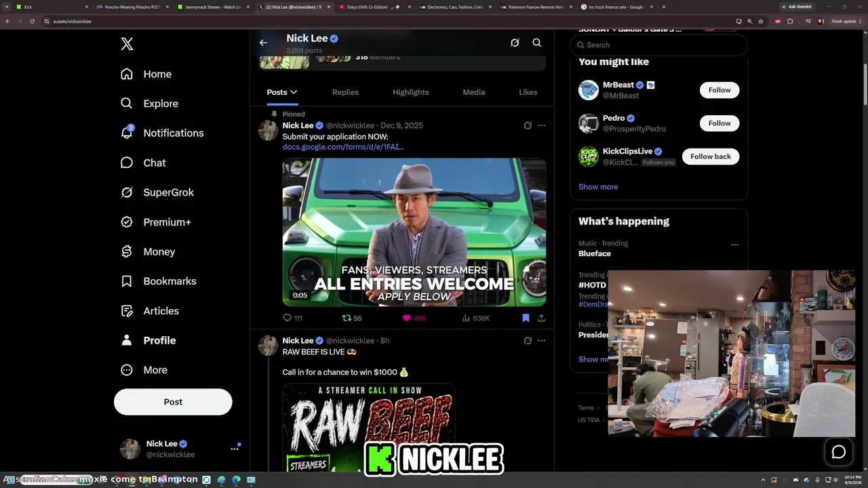The height and width of the screenshot is (488, 868).
Task: Switch to the Tokyo Drift browser tab
Action: pyautogui.click(x=376, y=7)
